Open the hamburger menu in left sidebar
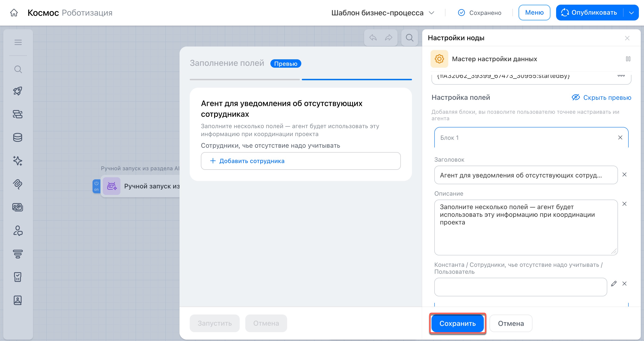 (x=18, y=42)
